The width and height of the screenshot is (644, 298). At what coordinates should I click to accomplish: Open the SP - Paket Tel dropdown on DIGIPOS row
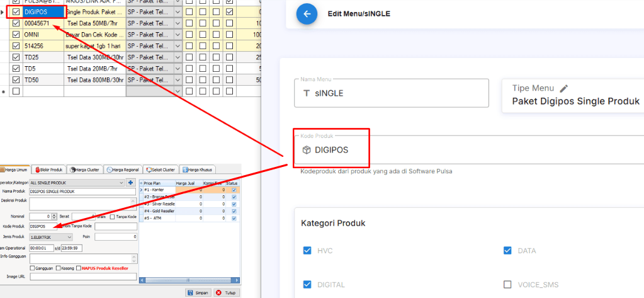(178, 13)
